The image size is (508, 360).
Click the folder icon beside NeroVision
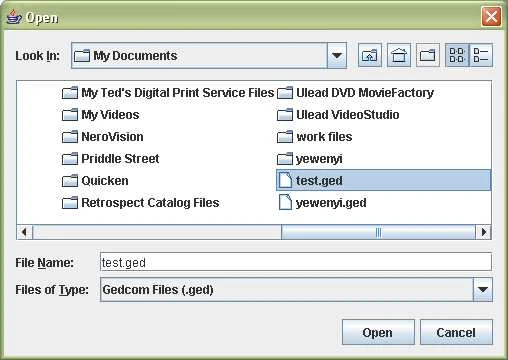(70, 137)
